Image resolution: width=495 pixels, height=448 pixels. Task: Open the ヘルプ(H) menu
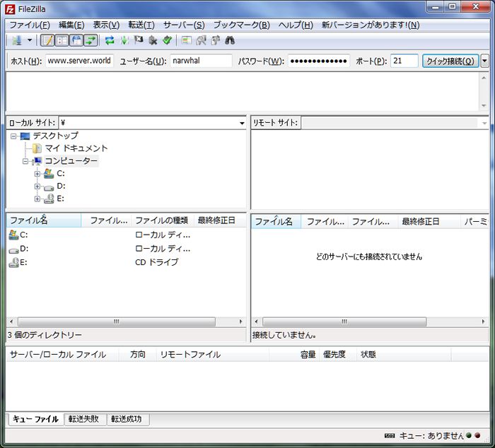click(296, 25)
